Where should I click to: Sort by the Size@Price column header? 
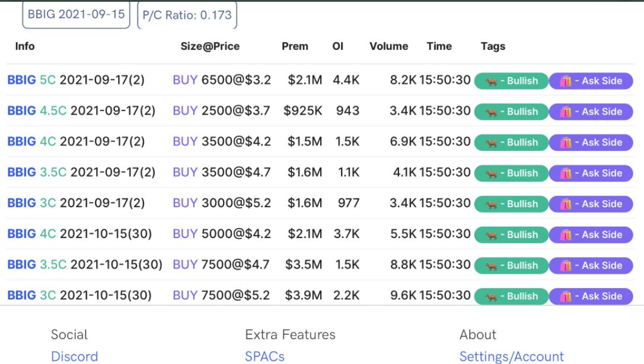click(210, 46)
